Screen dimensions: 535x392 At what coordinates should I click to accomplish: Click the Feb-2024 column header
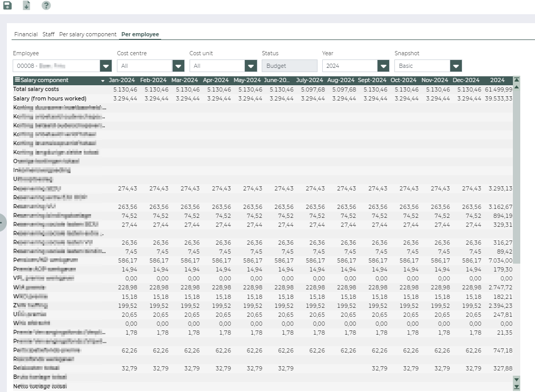point(153,80)
